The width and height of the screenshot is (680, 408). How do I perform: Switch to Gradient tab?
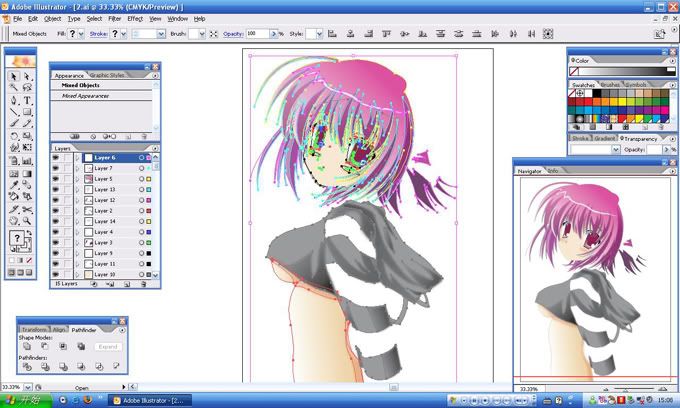pos(605,138)
